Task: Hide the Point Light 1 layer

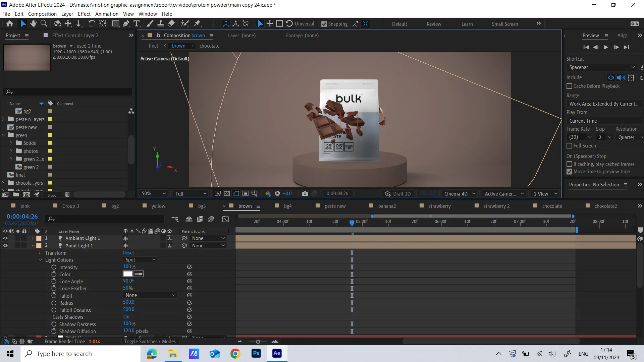Action: [5, 246]
